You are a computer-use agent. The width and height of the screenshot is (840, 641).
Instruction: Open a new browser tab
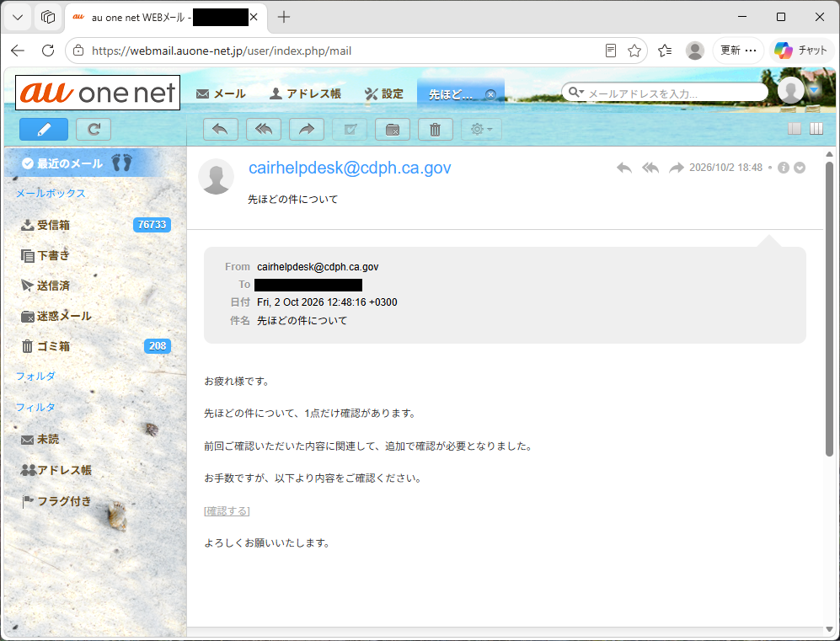[284, 17]
